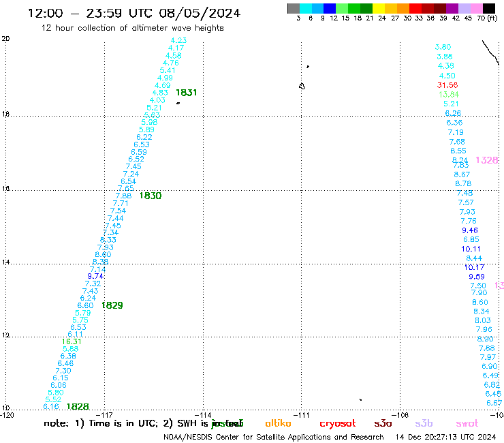
Task: Select the 5.41 wave height reading
Action: coord(168,70)
